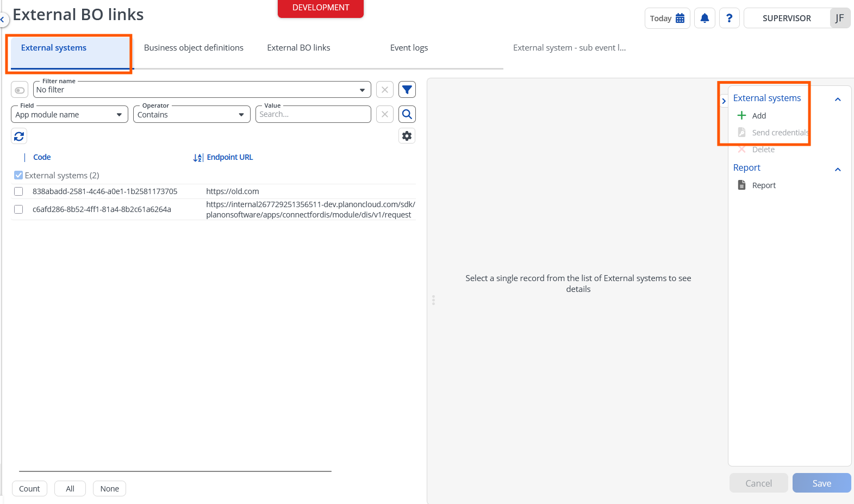Open the Report document icon
This screenshot has width=854, height=504.
(x=741, y=185)
